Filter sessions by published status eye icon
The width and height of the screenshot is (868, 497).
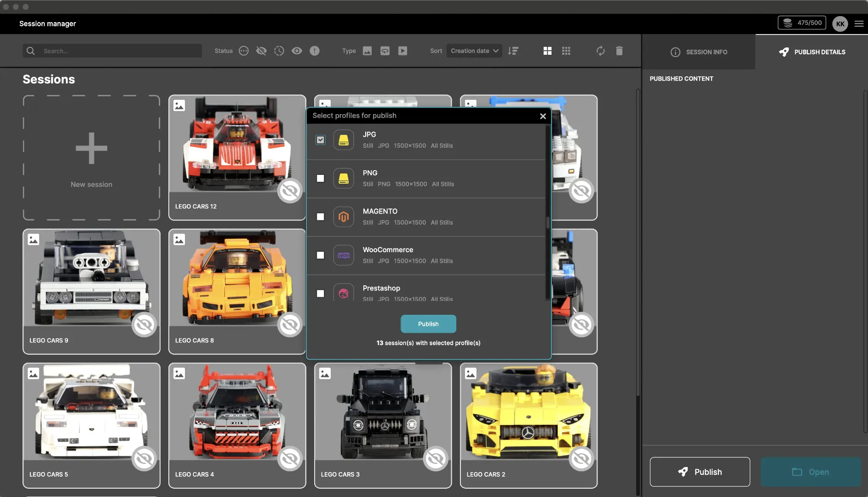(x=297, y=51)
